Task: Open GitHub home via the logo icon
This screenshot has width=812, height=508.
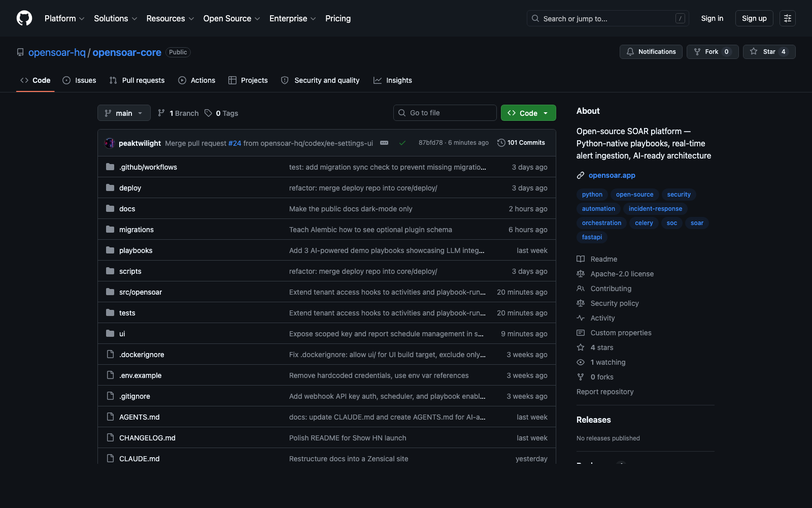Action: (x=24, y=18)
